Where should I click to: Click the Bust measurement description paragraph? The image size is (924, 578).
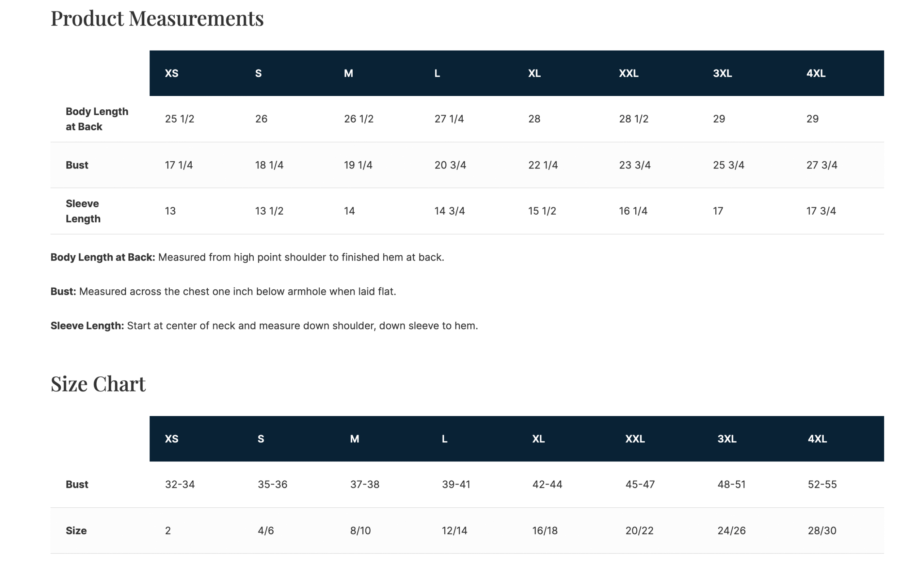223,292
